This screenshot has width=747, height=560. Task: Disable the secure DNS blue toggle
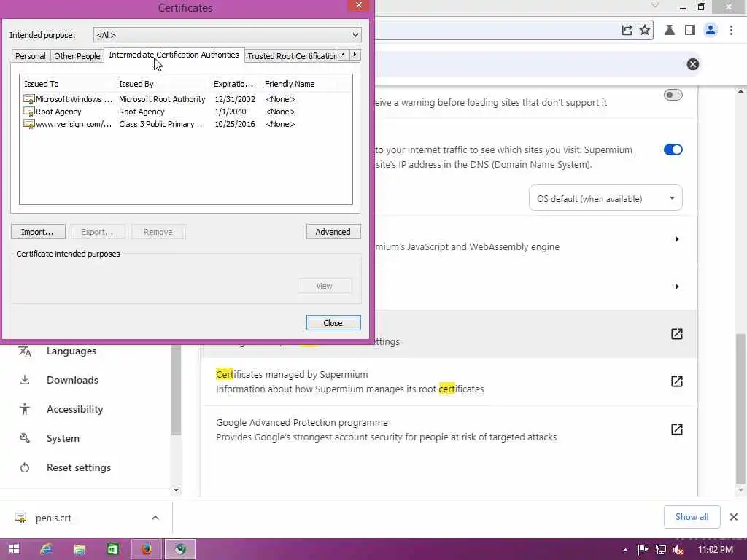[x=673, y=149]
